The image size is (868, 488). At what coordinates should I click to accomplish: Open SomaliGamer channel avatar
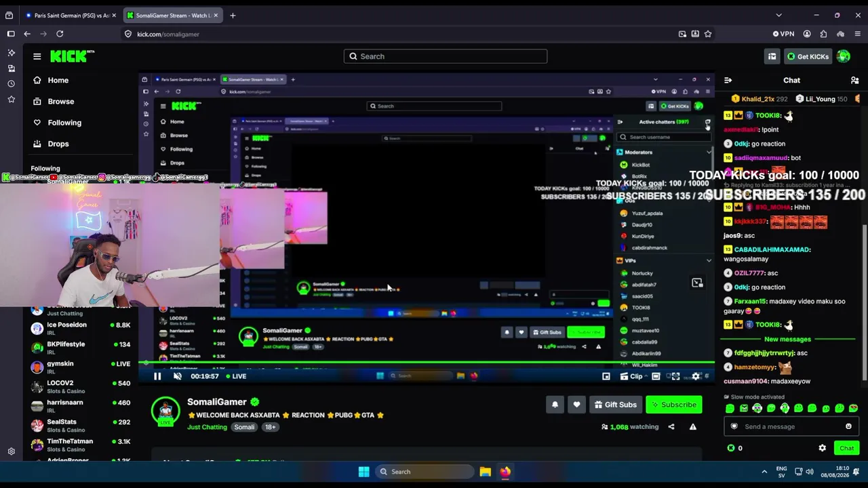pos(165,411)
